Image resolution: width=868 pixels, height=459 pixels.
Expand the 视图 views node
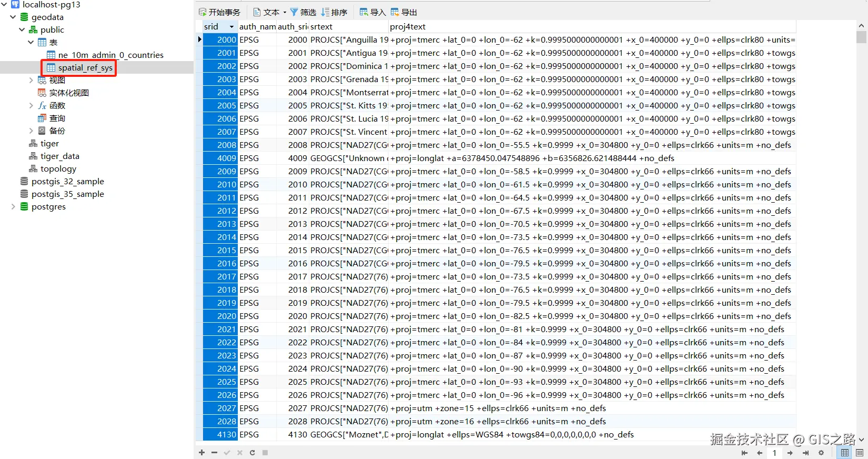pyautogui.click(x=31, y=80)
